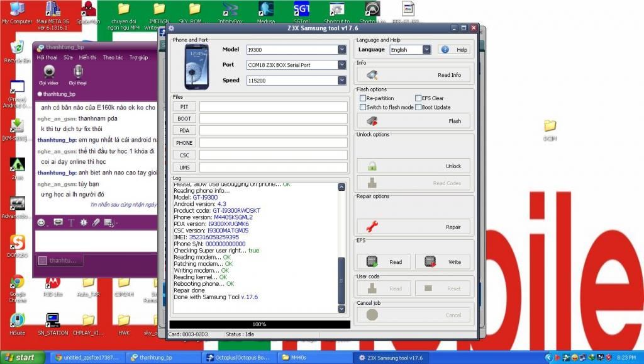The width and height of the screenshot is (644, 364).
Task: Enable the Re-partition checkbox
Action: pos(363,98)
